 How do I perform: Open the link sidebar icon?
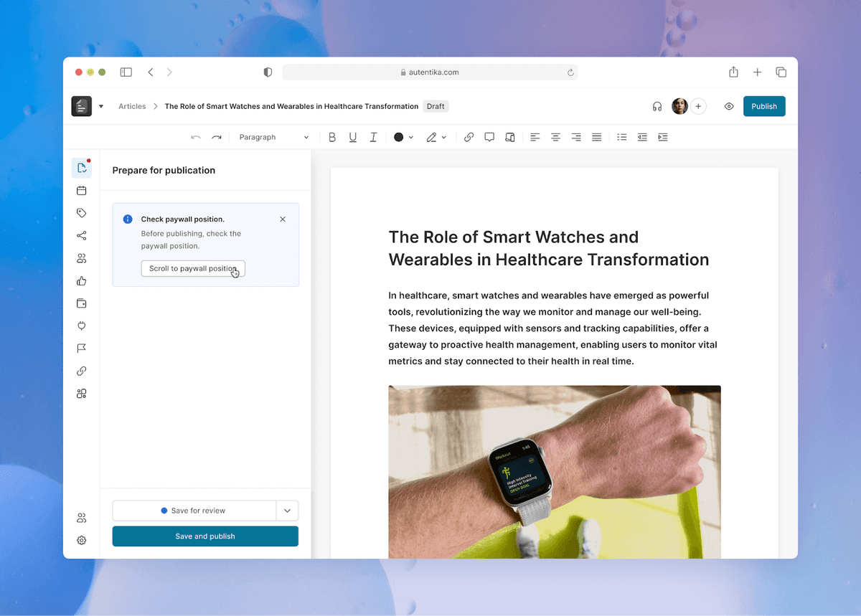tap(82, 371)
